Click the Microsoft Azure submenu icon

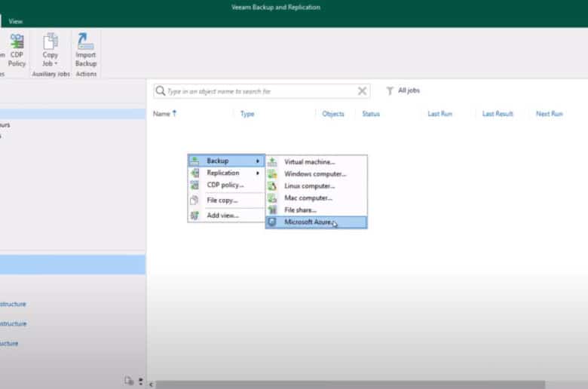pyautogui.click(x=272, y=222)
